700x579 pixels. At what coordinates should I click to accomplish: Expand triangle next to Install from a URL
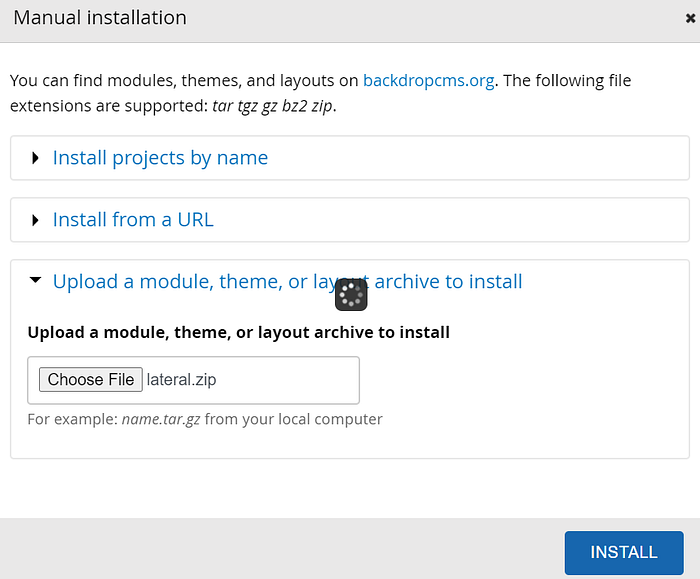(35, 220)
